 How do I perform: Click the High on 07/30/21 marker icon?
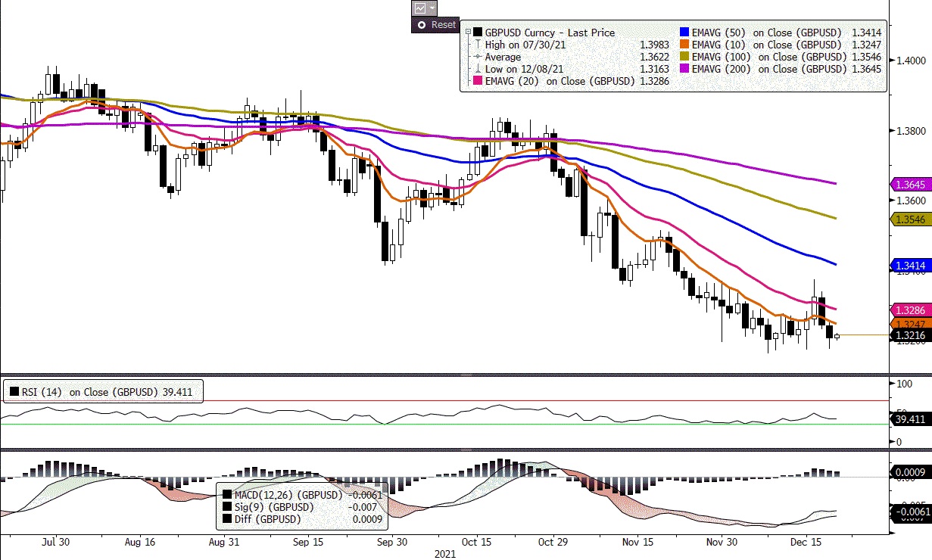click(x=477, y=45)
